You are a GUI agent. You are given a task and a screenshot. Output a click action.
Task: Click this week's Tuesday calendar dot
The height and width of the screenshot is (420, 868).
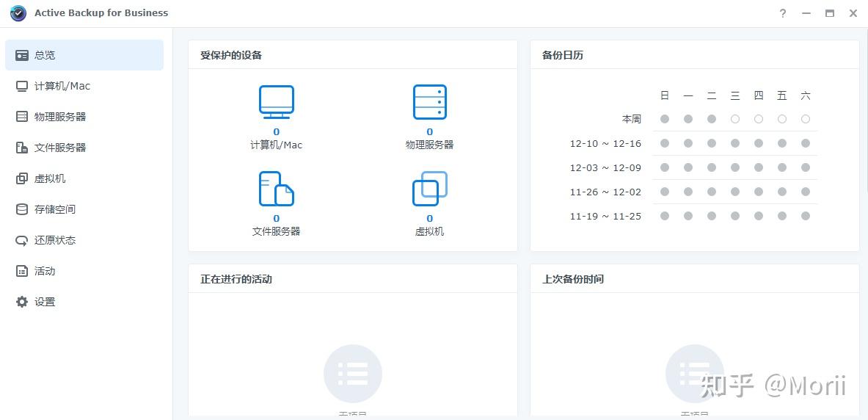point(712,119)
